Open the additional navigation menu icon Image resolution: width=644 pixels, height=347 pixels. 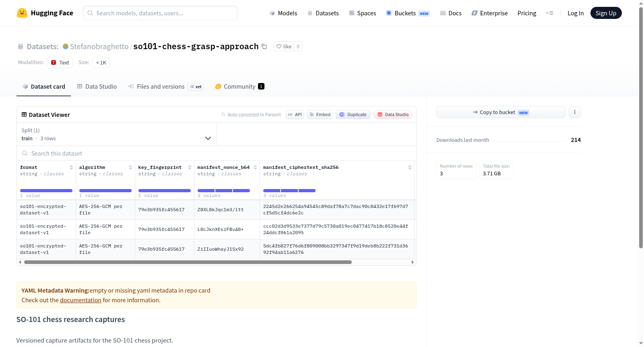549,13
